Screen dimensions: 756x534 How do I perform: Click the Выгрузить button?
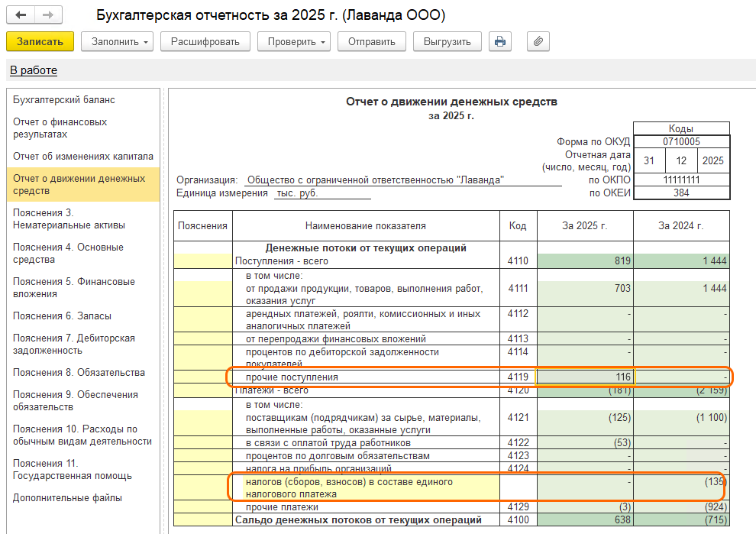(x=447, y=41)
